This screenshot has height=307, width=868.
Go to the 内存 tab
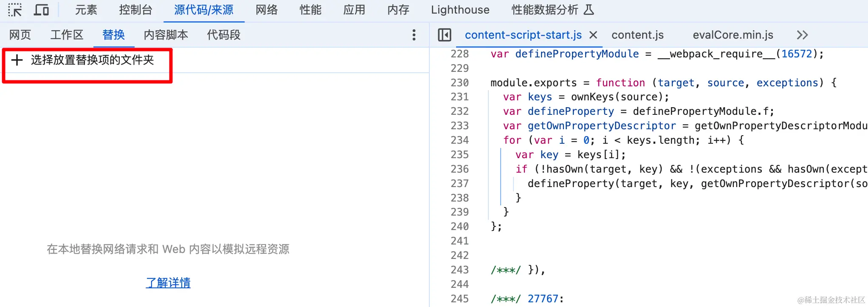[398, 10]
